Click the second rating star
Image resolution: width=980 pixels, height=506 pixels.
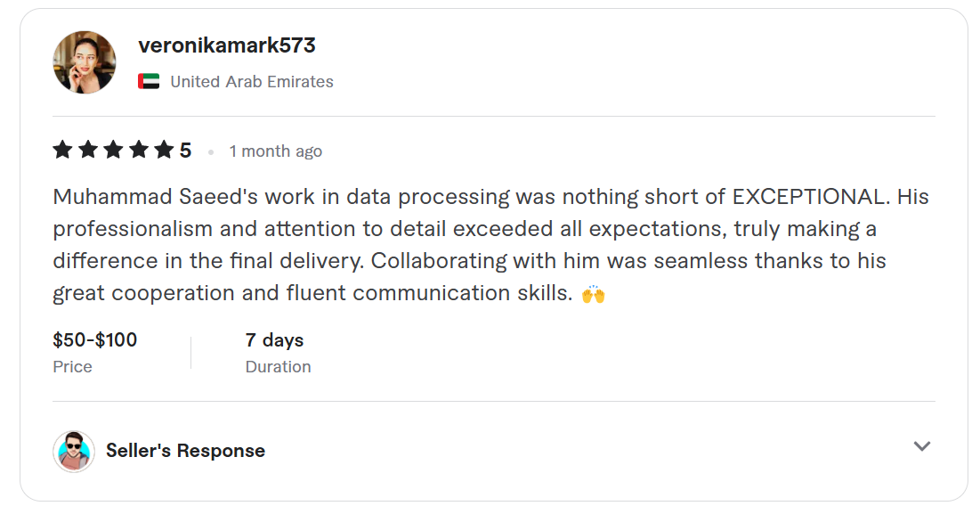coord(87,151)
